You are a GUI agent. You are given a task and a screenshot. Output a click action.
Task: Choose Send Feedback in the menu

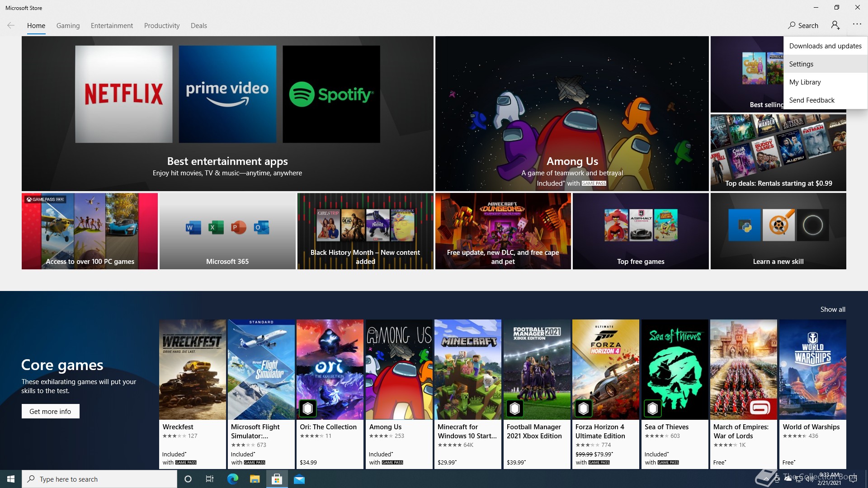[x=825, y=100]
